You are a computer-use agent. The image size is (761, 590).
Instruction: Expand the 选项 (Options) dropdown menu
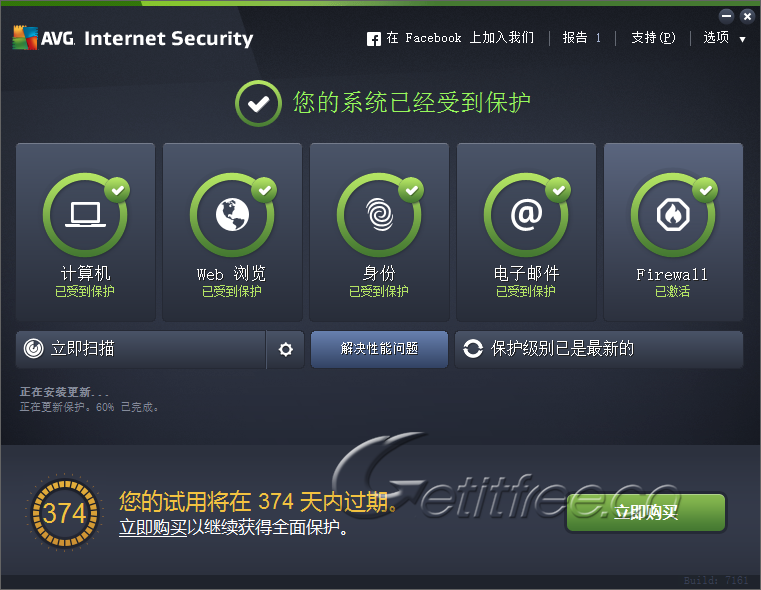tap(724, 38)
